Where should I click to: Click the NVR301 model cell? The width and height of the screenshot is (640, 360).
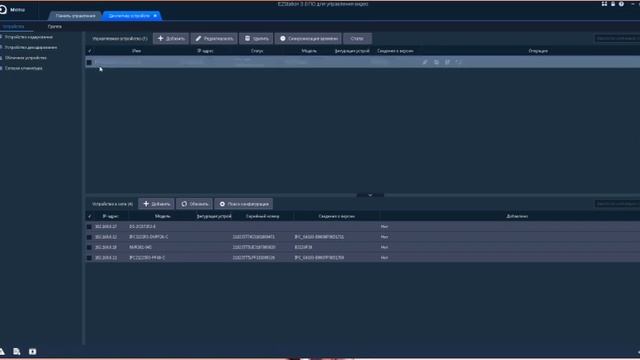point(140,247)
